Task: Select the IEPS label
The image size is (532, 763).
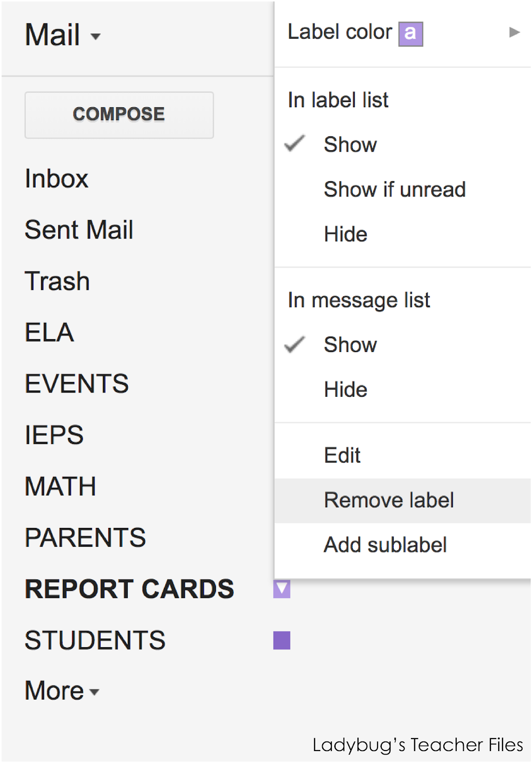Action: click(x=54, y=435)
